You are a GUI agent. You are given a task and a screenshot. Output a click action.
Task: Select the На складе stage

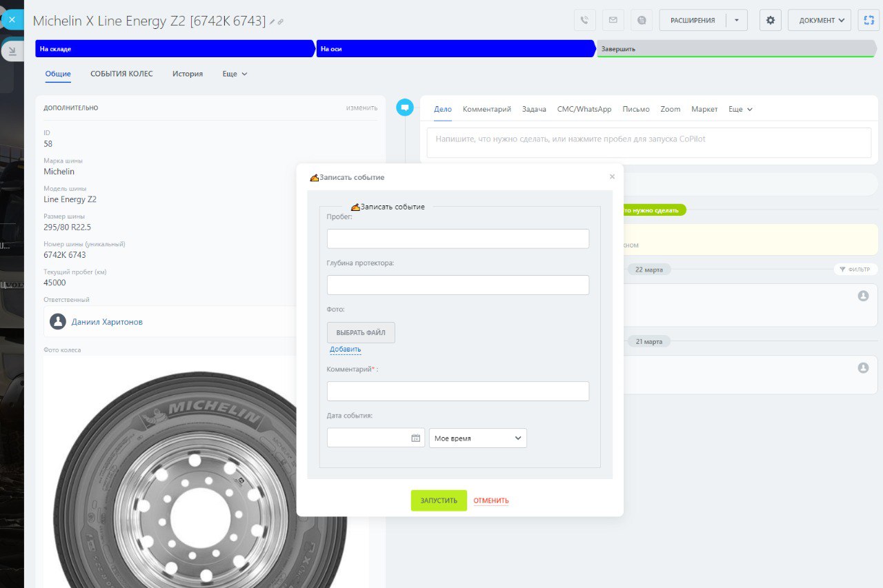[175, 49]
